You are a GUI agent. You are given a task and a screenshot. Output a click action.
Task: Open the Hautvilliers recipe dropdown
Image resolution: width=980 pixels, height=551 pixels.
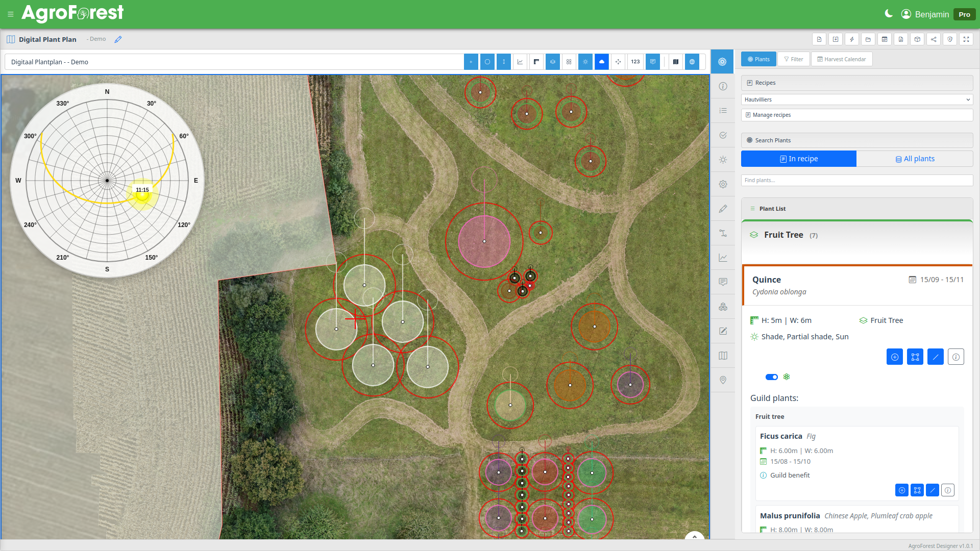856,99
